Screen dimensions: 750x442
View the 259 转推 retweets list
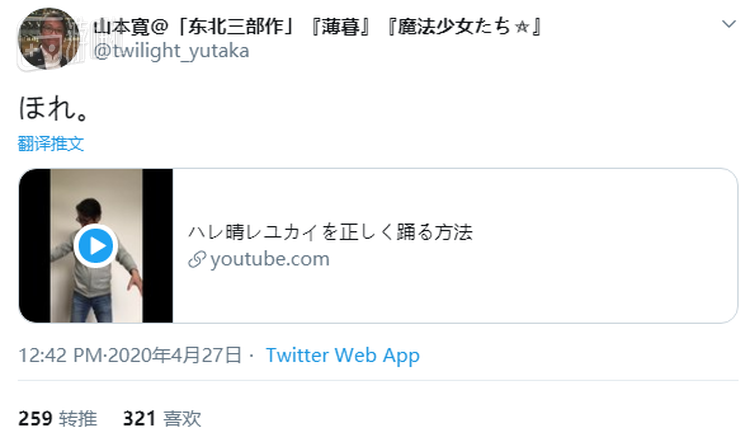[58, 419]
